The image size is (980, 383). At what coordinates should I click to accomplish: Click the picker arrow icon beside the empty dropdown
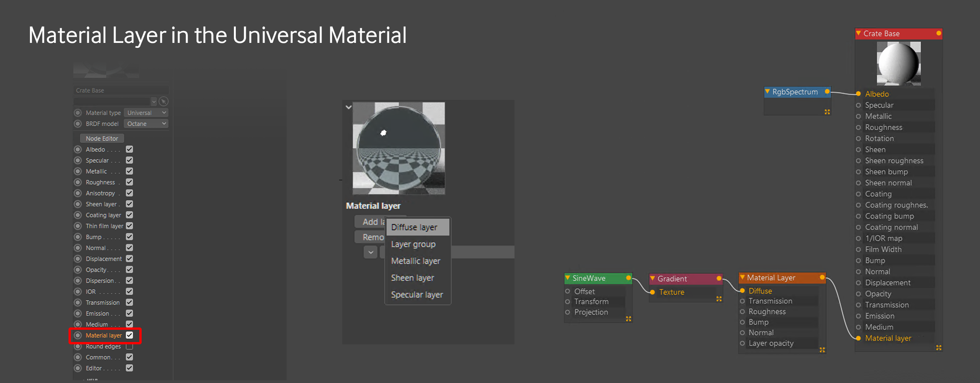point(163,101)
